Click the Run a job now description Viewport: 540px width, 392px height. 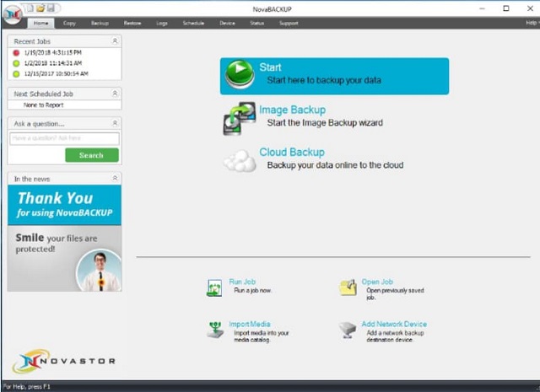click(252, 291)
